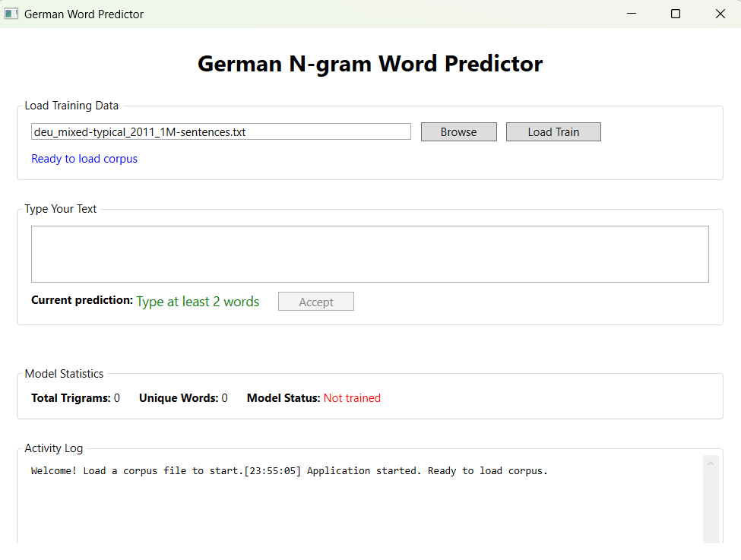The width and height of the screenshot is (741, 560).
Task: Click the "Type at least 2 words" prediction
Action: (x=198, y=302)
